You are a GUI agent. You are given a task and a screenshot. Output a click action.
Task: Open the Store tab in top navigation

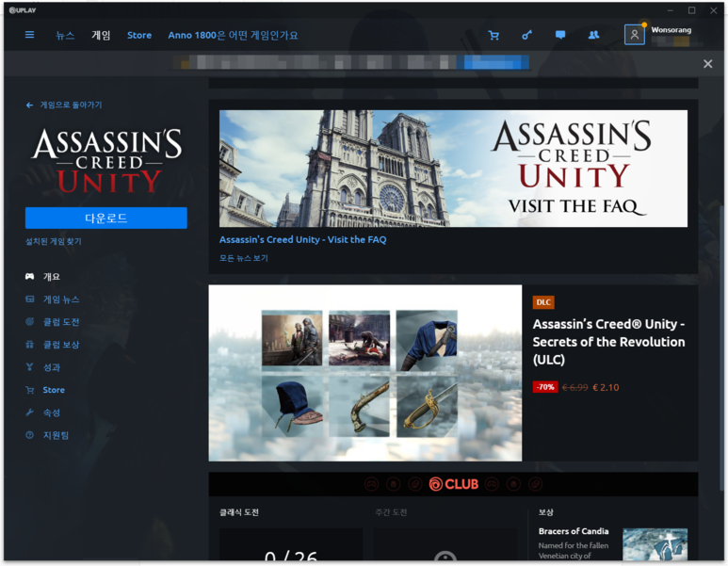(x=139, y=35)
